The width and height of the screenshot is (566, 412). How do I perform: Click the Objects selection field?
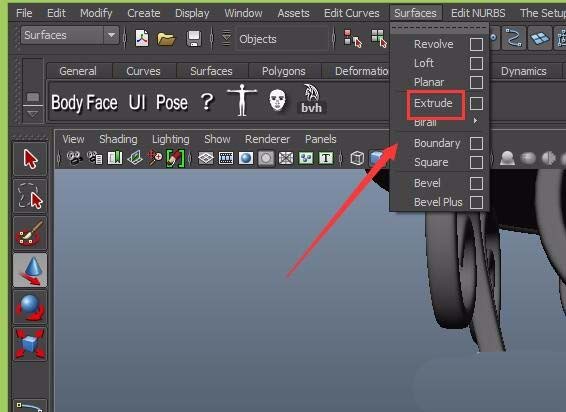(283, 38)
